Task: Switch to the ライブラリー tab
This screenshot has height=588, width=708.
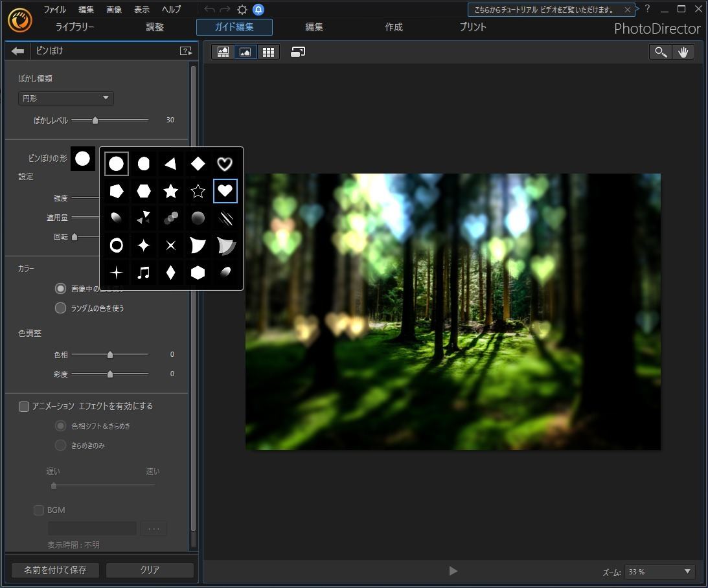Action: (75, 27)
